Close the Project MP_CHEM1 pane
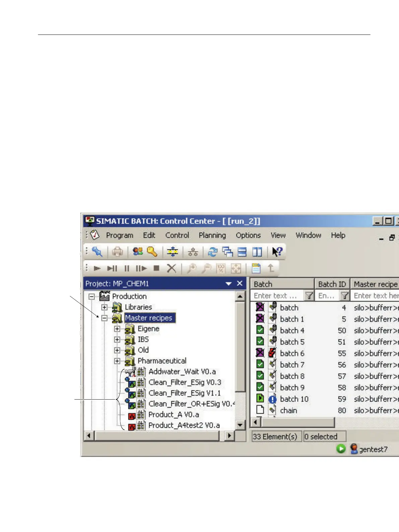This screenshot has width=399, height=532. 240,283
